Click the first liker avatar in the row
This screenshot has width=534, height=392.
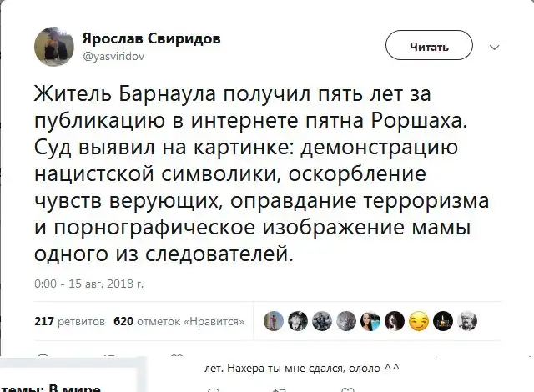pos(274,321)
